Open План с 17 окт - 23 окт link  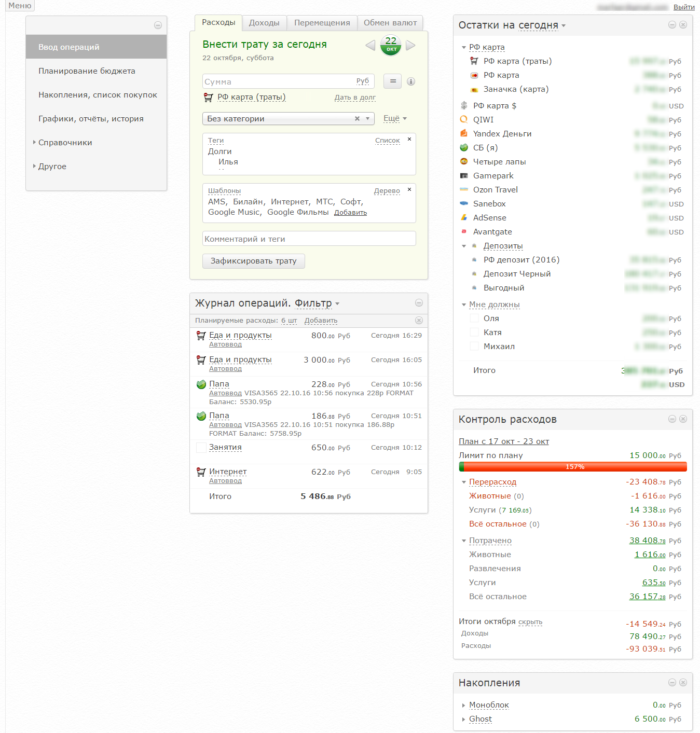tap(504, 441)
